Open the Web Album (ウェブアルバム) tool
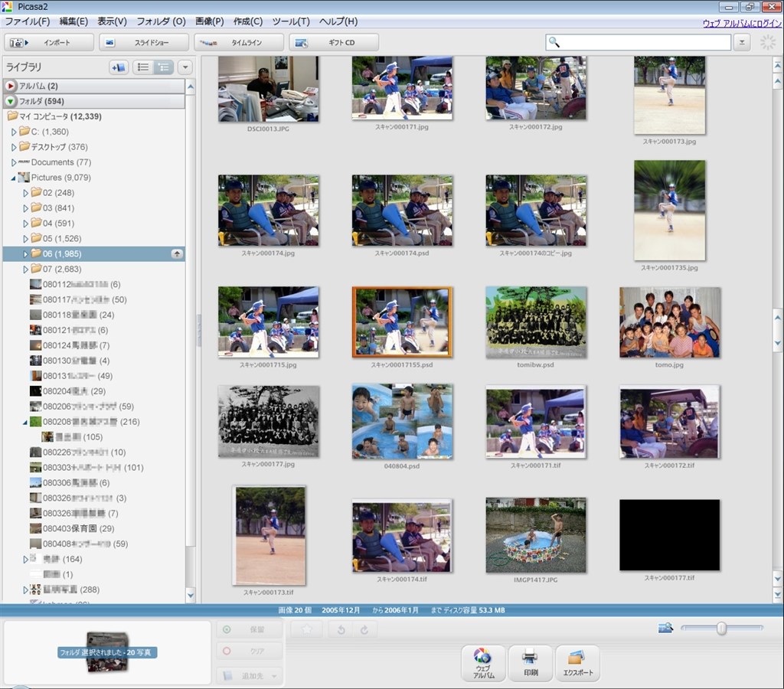The width and height of the screenshot is (784, 689). [482, 663]
